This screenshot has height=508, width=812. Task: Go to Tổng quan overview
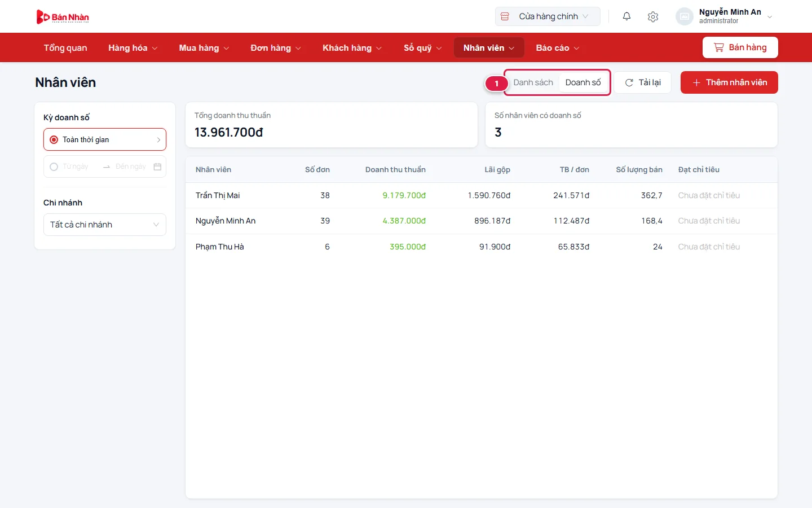point(65,48)
